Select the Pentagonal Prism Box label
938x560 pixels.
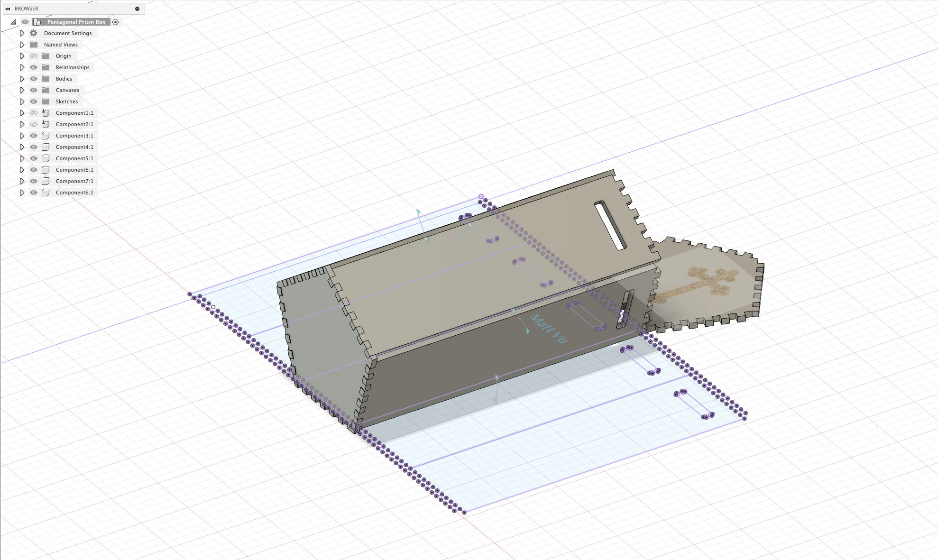(76, 22)
